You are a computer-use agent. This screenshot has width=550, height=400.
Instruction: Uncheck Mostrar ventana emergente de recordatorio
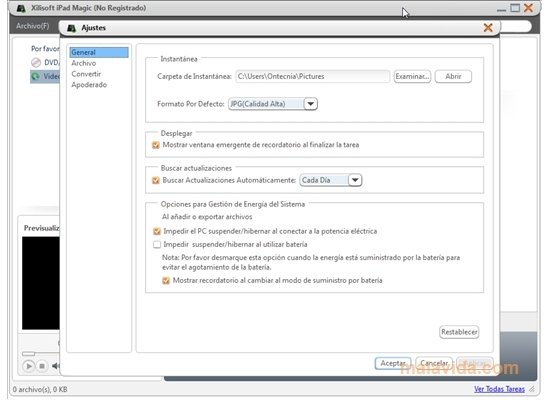pyautogui.click(x=156, y=145)
